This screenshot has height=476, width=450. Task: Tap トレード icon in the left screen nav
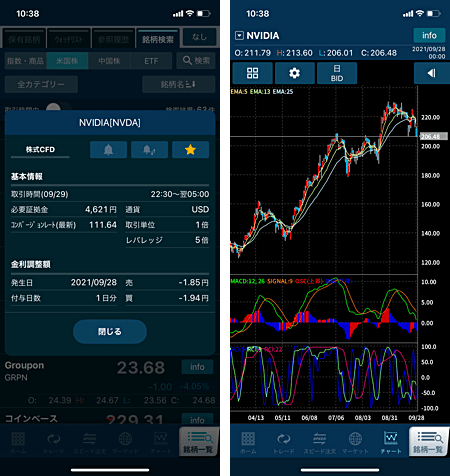coord(54,443)
